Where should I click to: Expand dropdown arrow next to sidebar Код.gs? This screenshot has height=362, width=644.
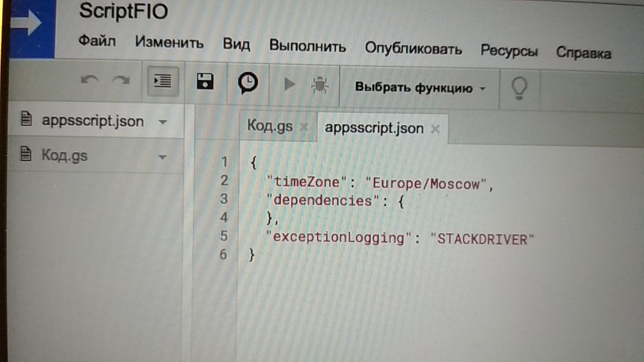[162, 157]
